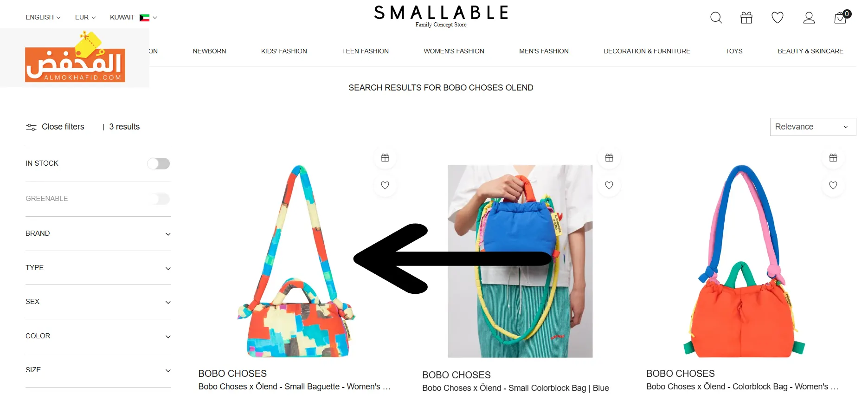Open the Relevance sort dropdown
The width and height of the screenshot is (868, 401).
[x=813, y=127]
